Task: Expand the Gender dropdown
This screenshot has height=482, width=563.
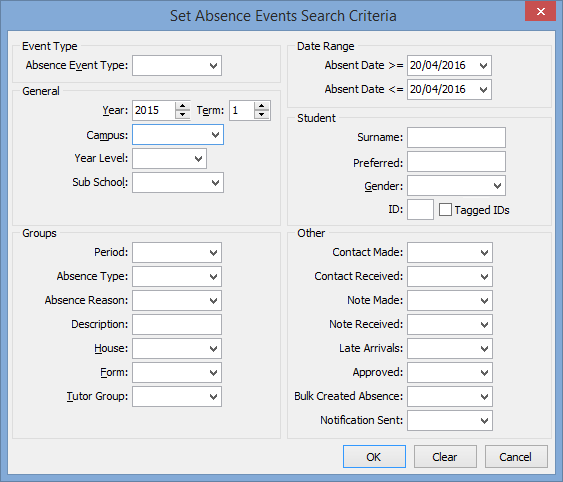Action: coord(456,186)
